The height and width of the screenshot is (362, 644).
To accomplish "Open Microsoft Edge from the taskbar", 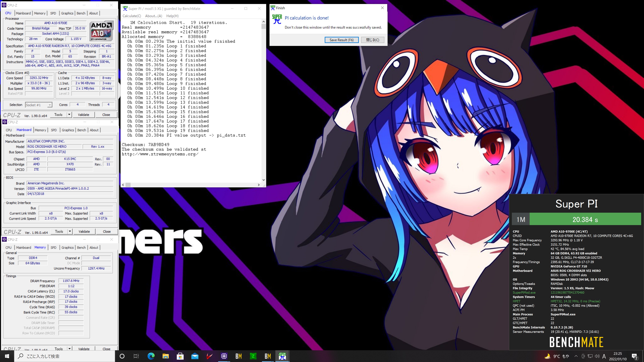I will click(x=151, y=356).
